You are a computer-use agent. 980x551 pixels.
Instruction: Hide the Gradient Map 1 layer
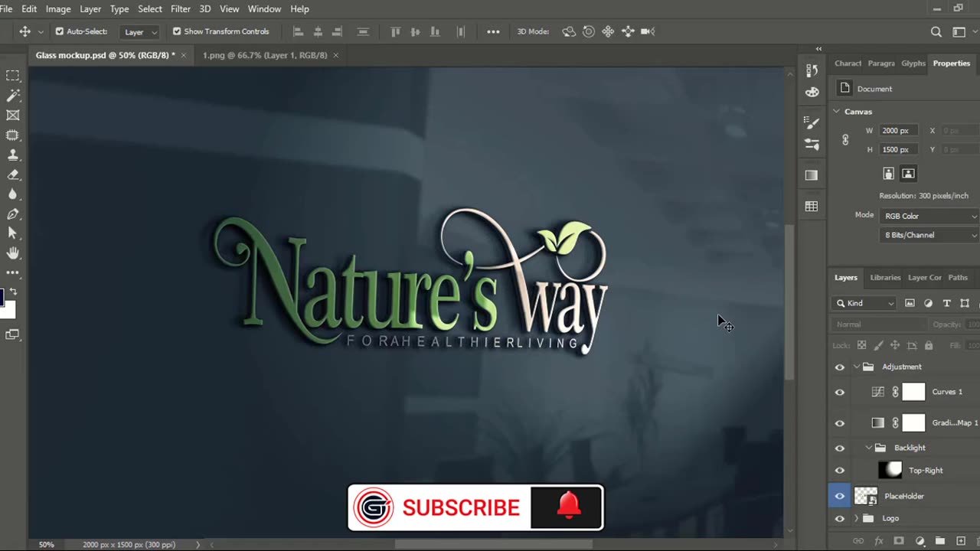840,423
